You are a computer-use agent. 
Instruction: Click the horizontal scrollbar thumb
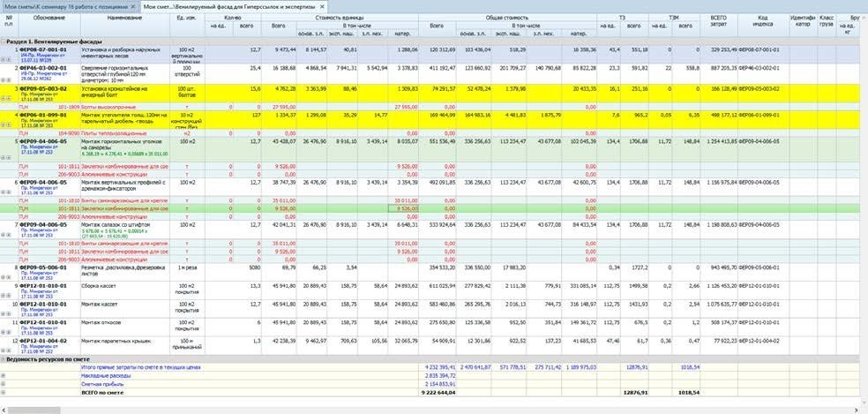pyautogui.click(x=34, y=410)
